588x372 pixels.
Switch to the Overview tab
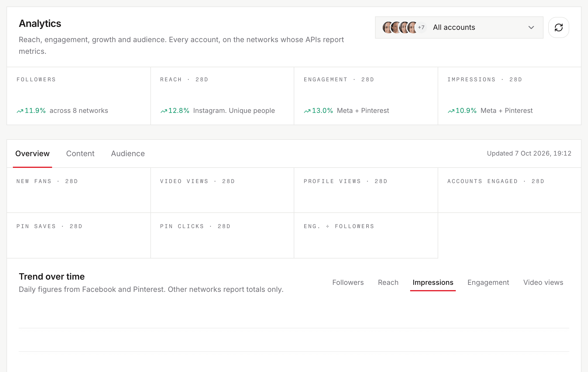click(x=32, y=154)
